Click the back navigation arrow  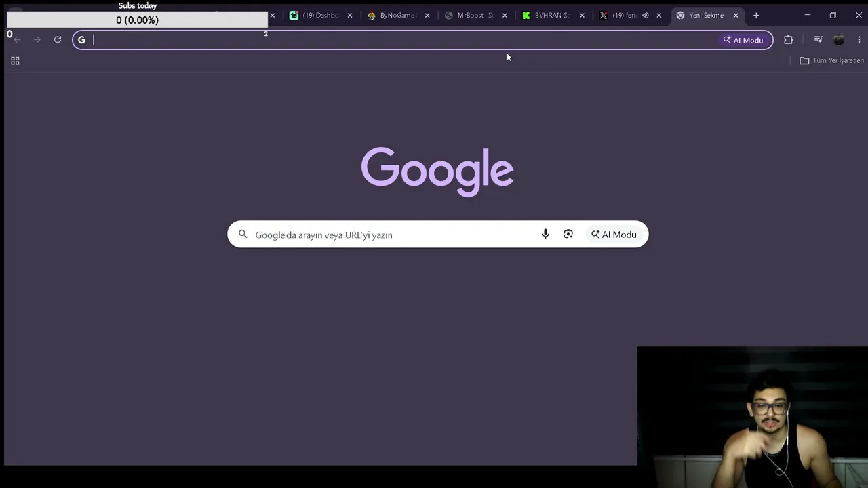tap(18, 40)
